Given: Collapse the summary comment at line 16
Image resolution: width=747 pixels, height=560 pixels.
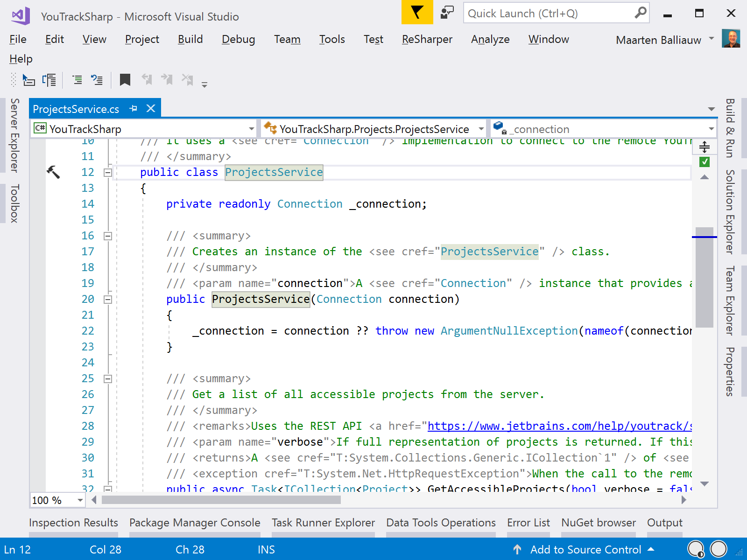Looking at the screenshot, I should 108,236.
